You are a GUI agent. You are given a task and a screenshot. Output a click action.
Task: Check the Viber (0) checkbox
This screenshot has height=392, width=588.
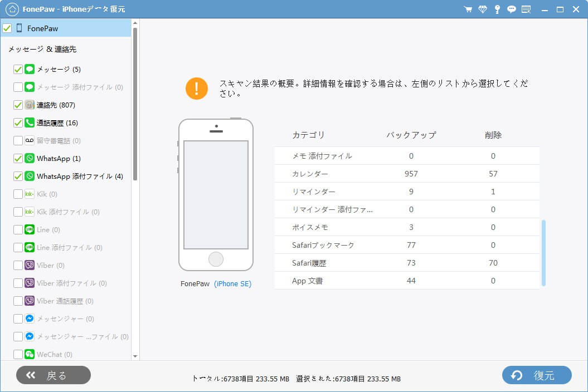coord(18,265)
